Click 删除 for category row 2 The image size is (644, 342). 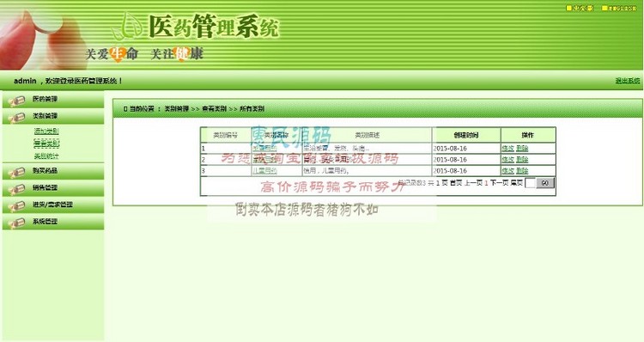coord(522,160)
